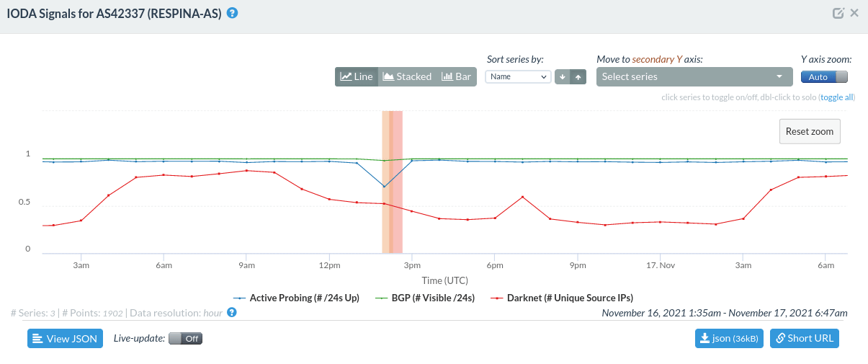The width and height of the screenshot is (868, 364).
Task: Toggle BGP Visible /24s series in the legend
Action: pyautogui.click(x=426, y=298)
